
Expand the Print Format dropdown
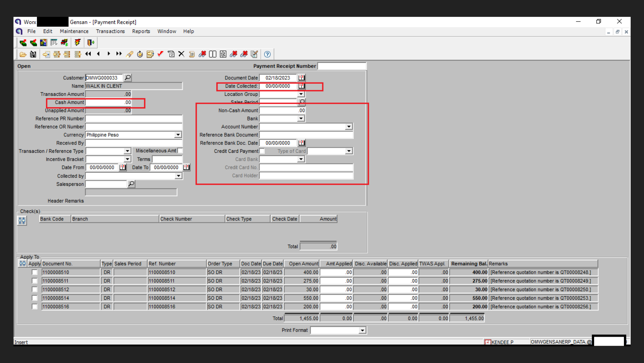coord(362,330)
